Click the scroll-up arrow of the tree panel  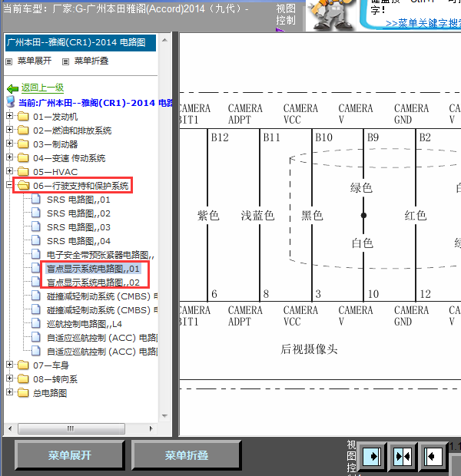tap(164, 40)
